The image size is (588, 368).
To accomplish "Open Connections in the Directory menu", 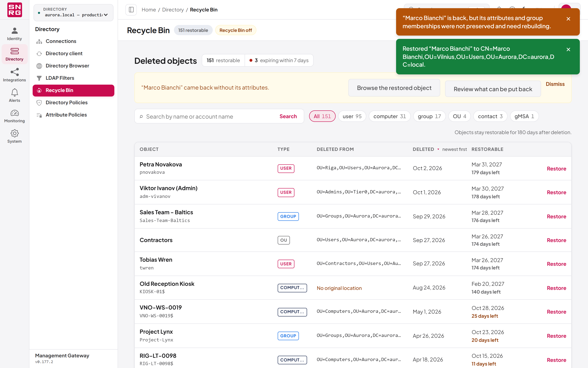I will point(73,41).
